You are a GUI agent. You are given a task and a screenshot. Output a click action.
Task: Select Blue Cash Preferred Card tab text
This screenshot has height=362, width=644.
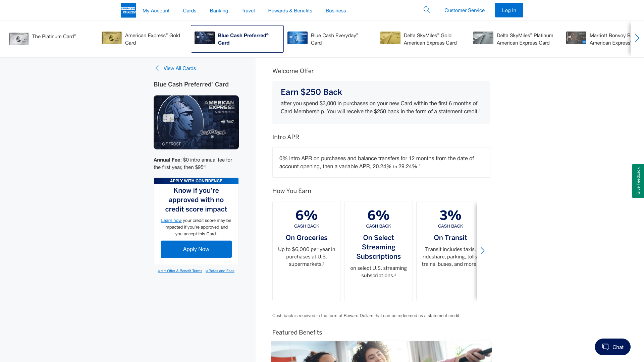click(x=243, y=39)
